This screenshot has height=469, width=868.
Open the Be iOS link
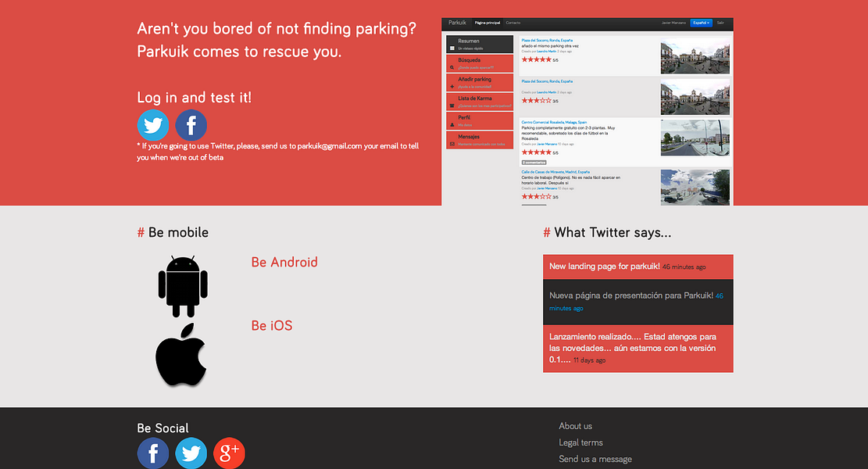(272, 326)
